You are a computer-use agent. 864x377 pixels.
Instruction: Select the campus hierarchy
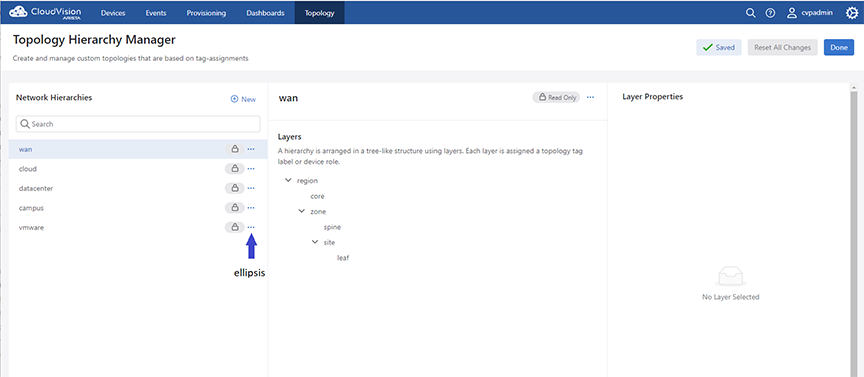click(138, 208)
